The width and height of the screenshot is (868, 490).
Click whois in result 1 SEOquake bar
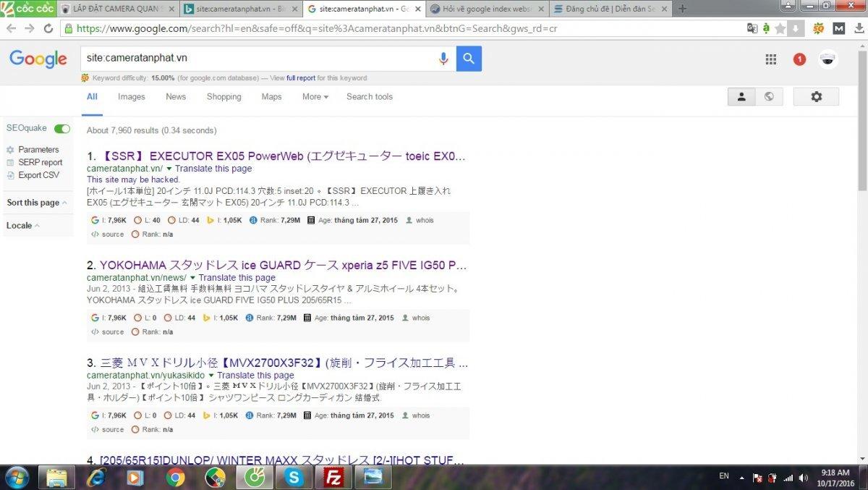click(425, 220)
